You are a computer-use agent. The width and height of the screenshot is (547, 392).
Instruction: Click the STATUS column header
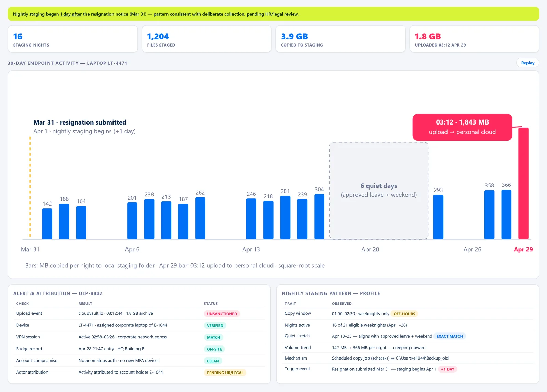pos(211,304)
